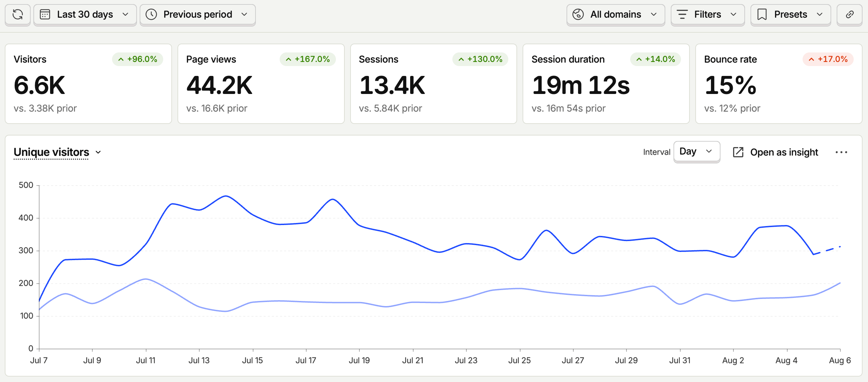Select the Bounce rate metric card
This screenshot has width=868, height=382.
coord(779,84)
